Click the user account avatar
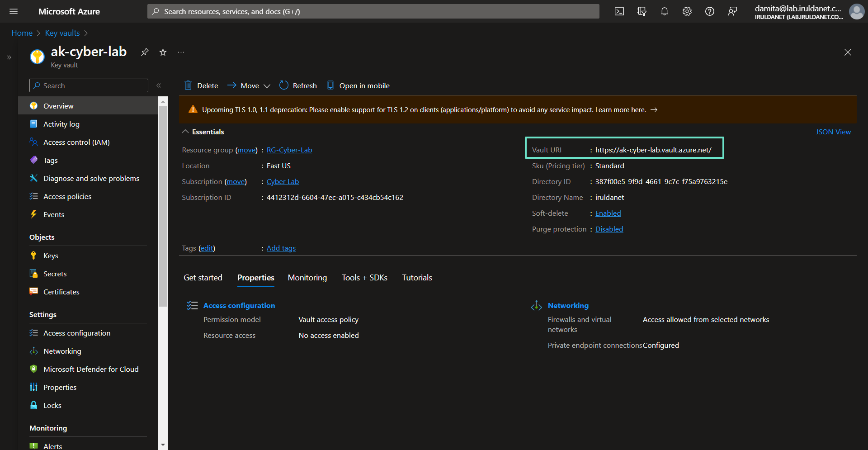868x450 pixels. point(857,11)
